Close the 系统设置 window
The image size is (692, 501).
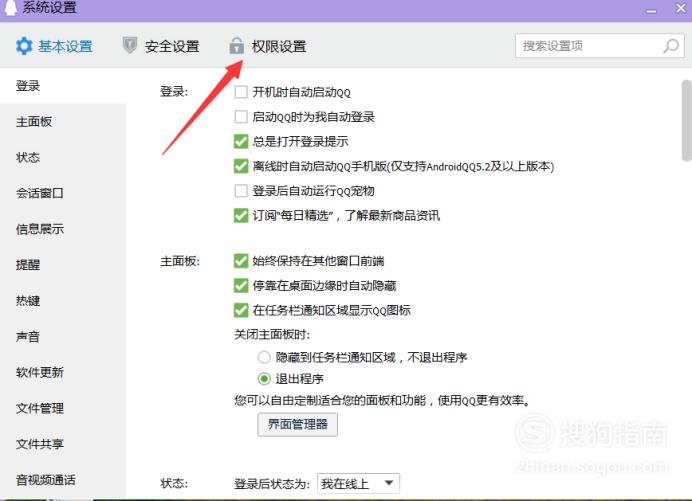pyautogui.click(x=681, y=8)
